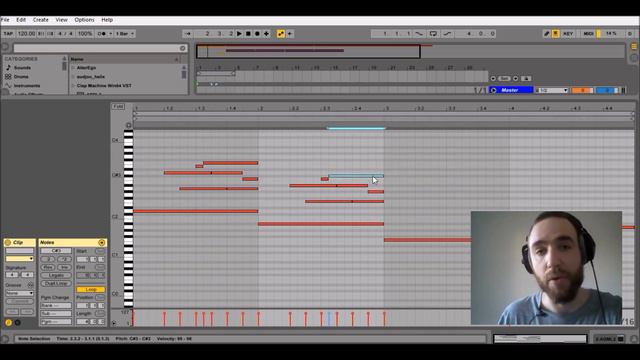Toggle the yellow automation arm button

(281, 34)
